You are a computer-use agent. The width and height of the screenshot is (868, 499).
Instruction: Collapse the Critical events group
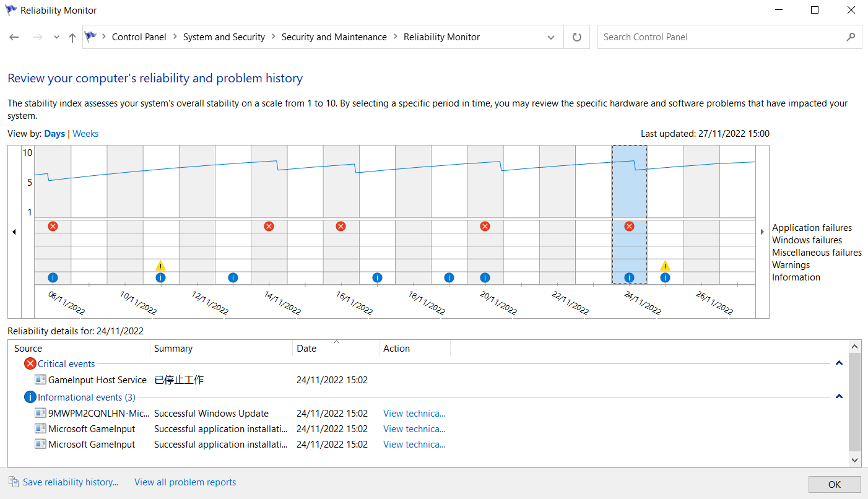pos(839,363)
